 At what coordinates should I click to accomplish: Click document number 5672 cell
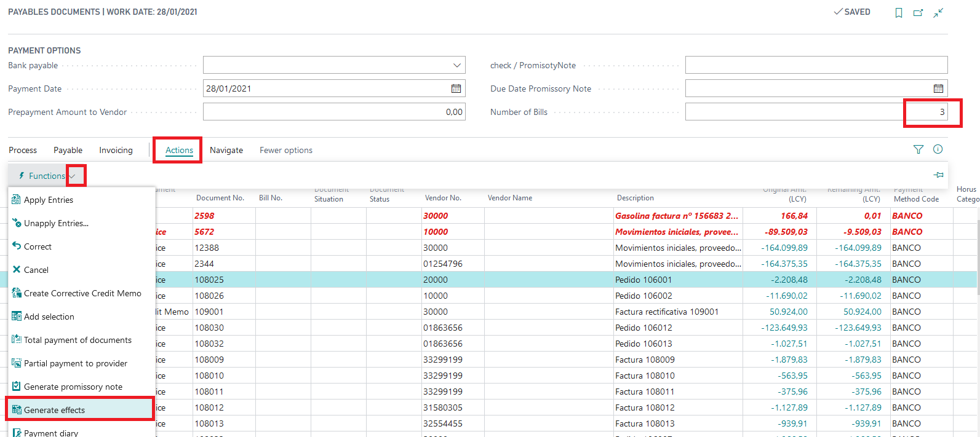click(204, 232)
